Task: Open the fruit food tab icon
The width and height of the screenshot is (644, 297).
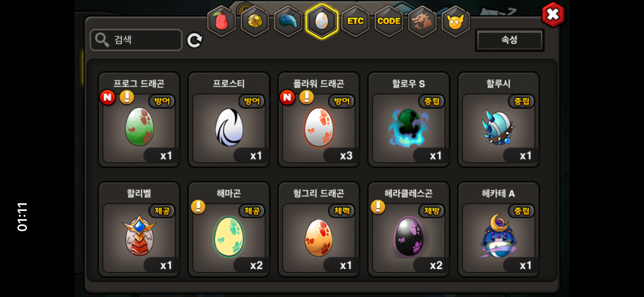Action: pyautogui.click(x=221, y=21)
